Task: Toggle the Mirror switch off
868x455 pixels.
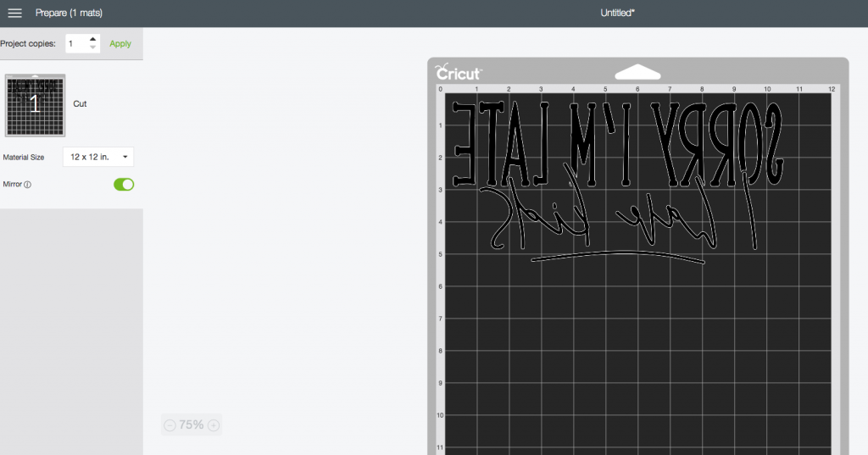Action: 124,185
